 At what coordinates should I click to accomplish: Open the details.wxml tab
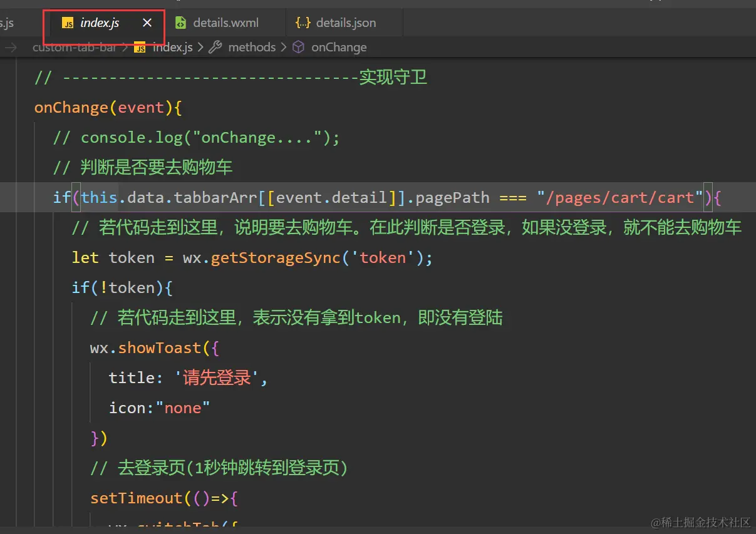[x=225, y=23]
